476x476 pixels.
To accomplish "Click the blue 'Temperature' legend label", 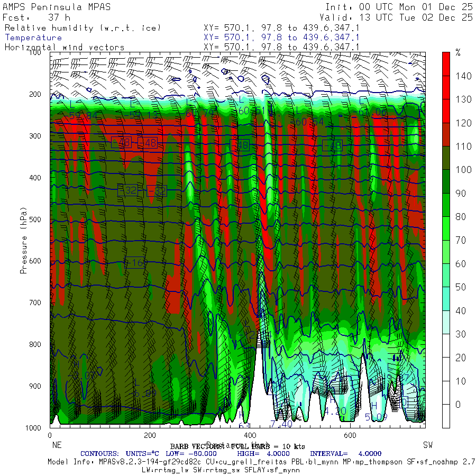I will [33, 38].
